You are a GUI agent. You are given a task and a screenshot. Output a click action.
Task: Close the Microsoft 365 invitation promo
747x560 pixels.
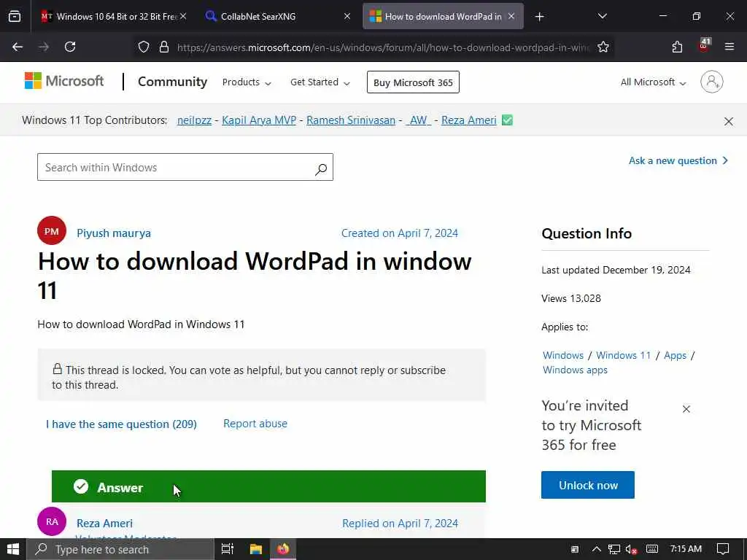[x=686, y=409]
